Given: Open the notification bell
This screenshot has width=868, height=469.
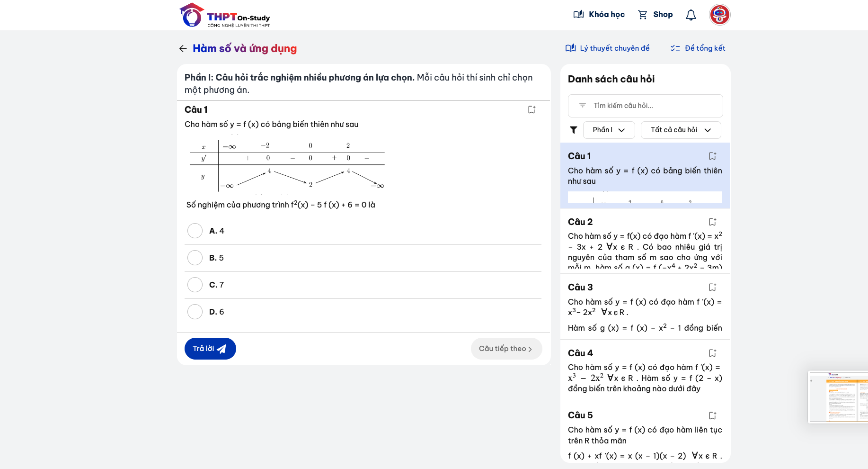Looking at the screenshot, I should (691, 15).
